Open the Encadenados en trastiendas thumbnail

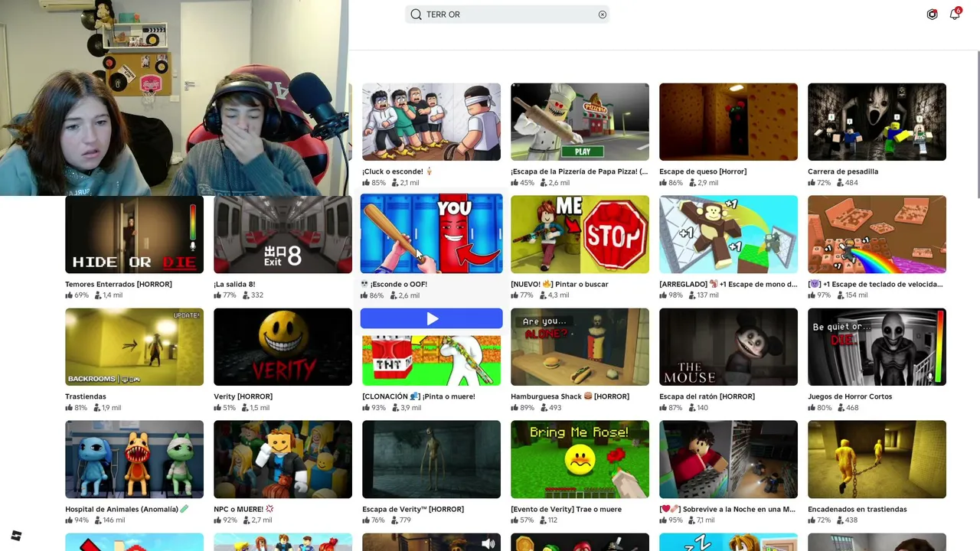click(x=877, y=459)
